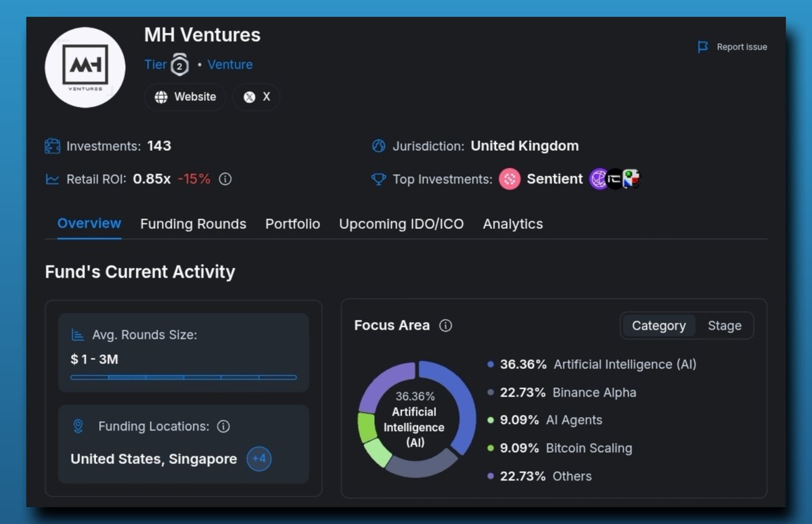Screen dimensions: 812x524
Task: Click the $ 1 - 3M rounds size value
Action: (x=95, y=359)
